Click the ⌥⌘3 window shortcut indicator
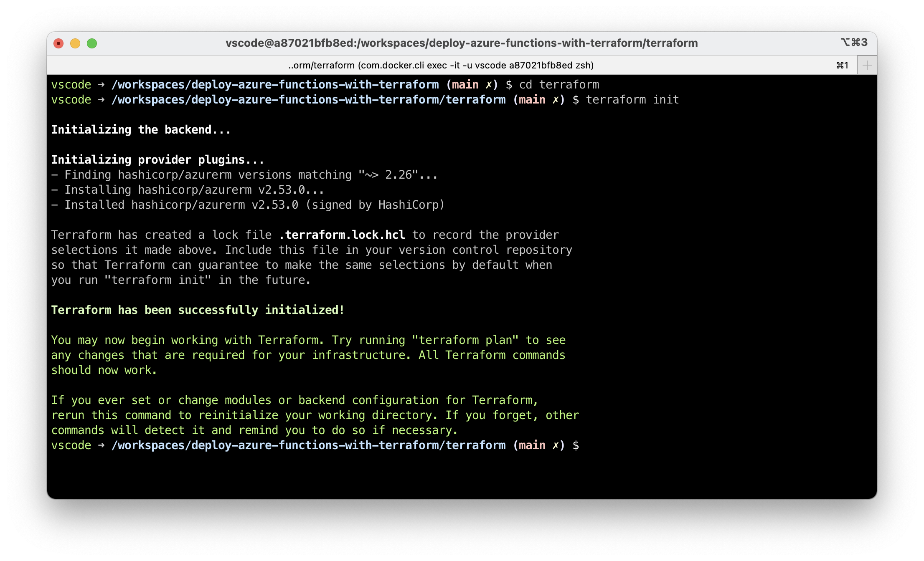The height and width of the screenshot is (561, 924). (x=854, y=42)
